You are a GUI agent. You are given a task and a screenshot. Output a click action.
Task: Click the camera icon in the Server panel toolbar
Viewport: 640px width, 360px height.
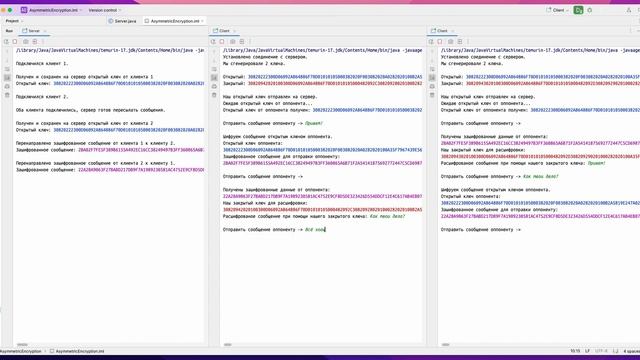point(26,42)
